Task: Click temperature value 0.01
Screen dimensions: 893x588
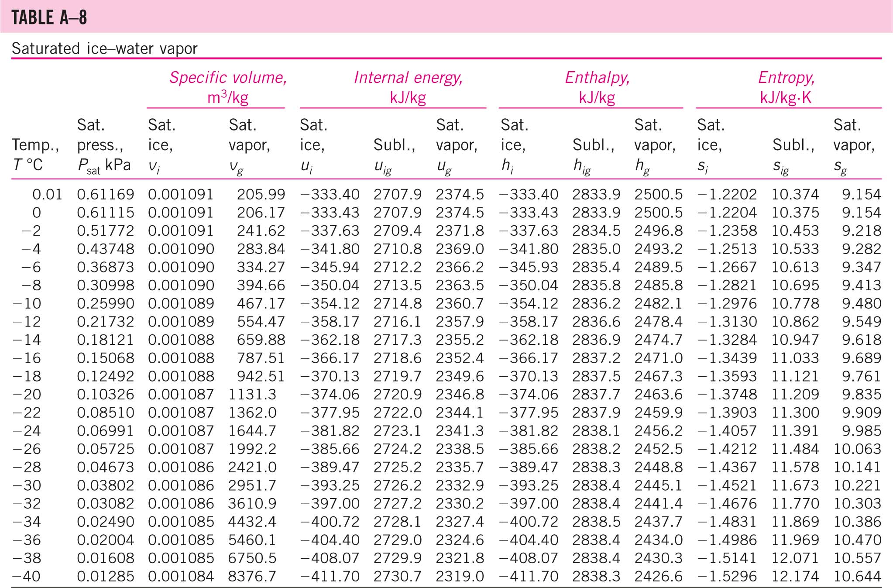Action: tap(48, 194)
